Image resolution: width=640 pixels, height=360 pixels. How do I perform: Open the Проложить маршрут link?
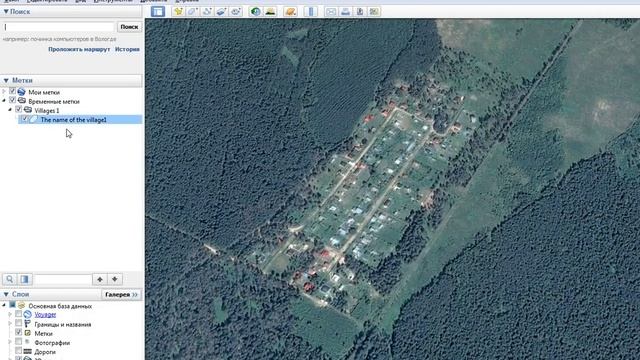(79, 49)
